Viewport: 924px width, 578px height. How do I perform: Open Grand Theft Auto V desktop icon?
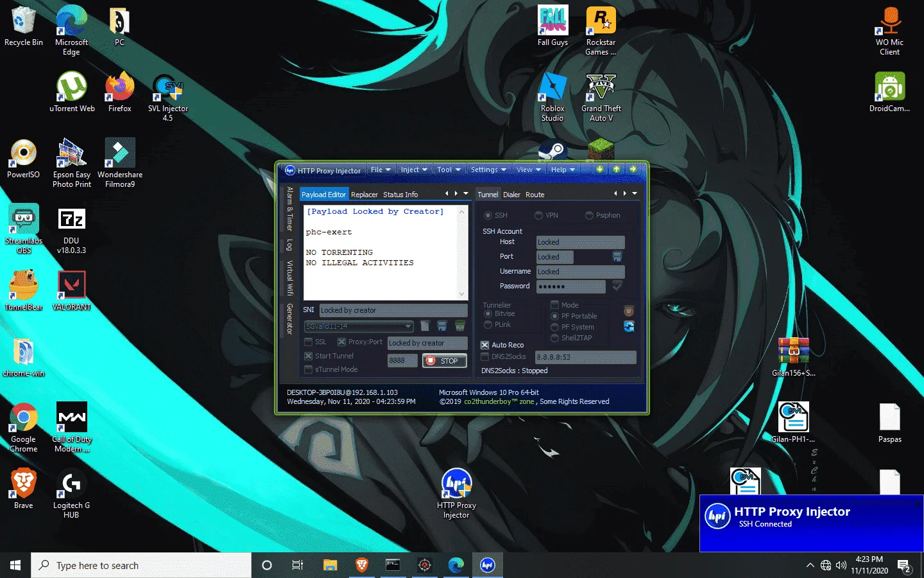[x=601, y=97]
